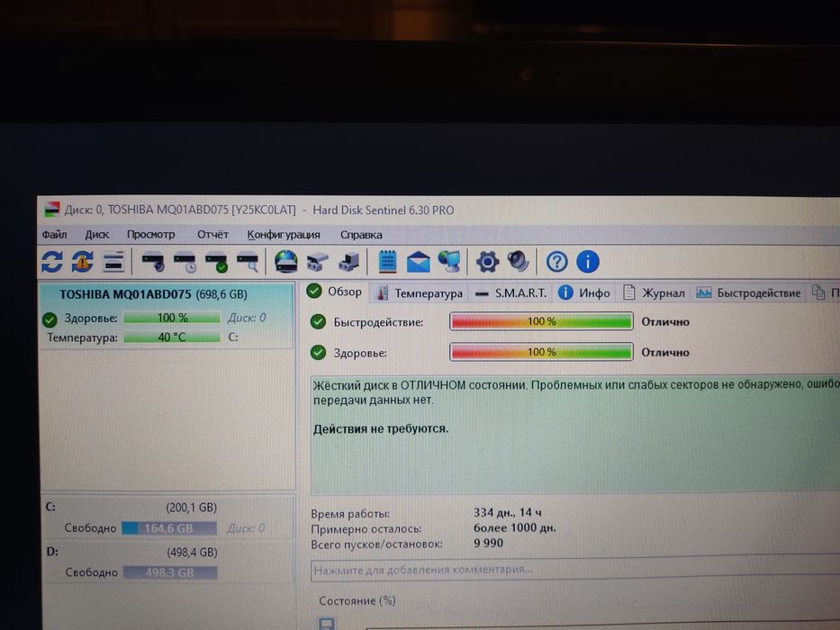Click the speaker sound toolbar icon
The width and height of the screenshot is (840, 630).
(x=518, y=261)
